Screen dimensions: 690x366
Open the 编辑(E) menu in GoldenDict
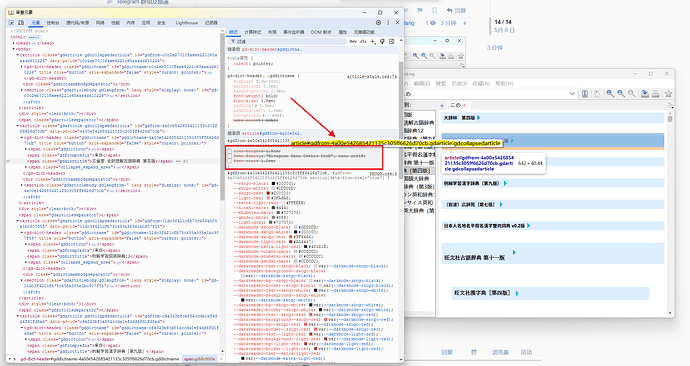pos(421,83)
